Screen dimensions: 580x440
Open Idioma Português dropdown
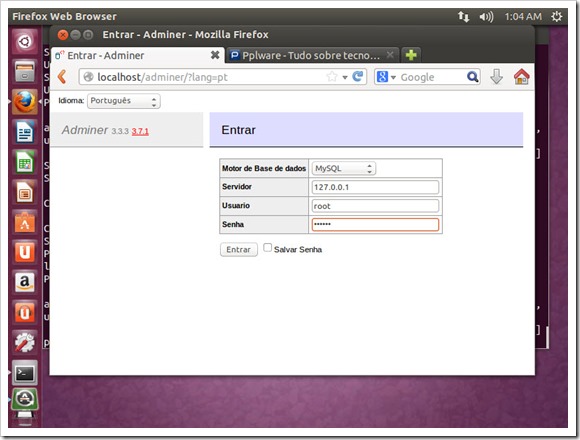point(124,101)
